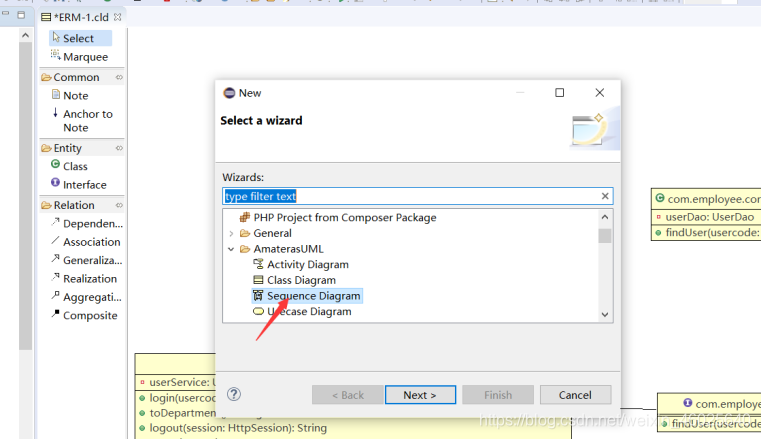Minimize the left side view
761x439 pixels.
tap(6, 14)
